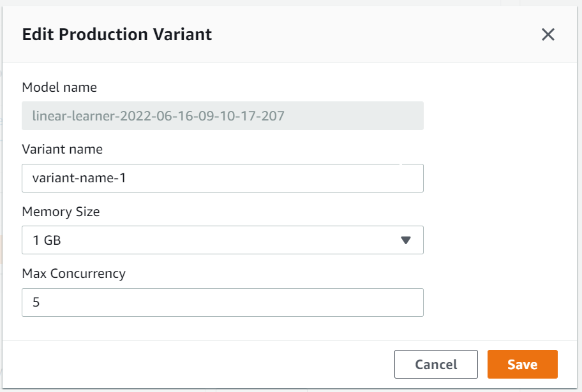Focus the Variant name input field
Image resolution: width=582 pixels, height=392 pixels.
click(x=222, y=178)
